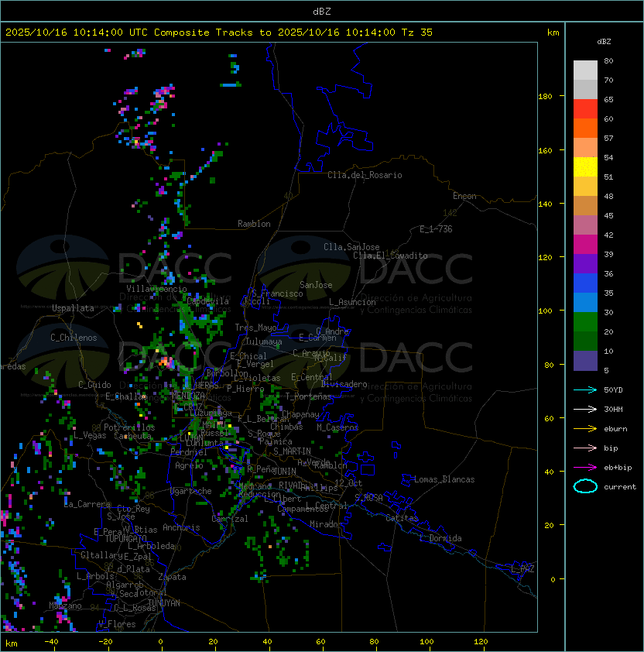Click the 'L_Asuncion' map label
Image resolution: width=644 pixels, height=652 pixels.
(352, 302)
